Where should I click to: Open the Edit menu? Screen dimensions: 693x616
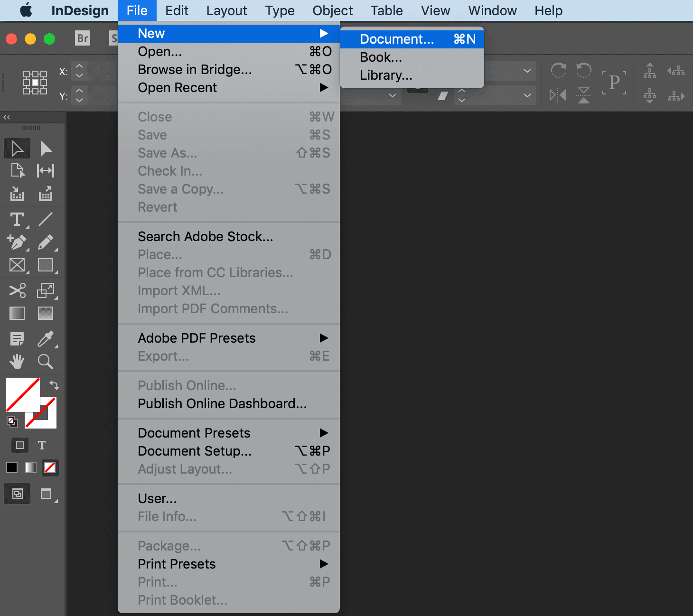177,10
